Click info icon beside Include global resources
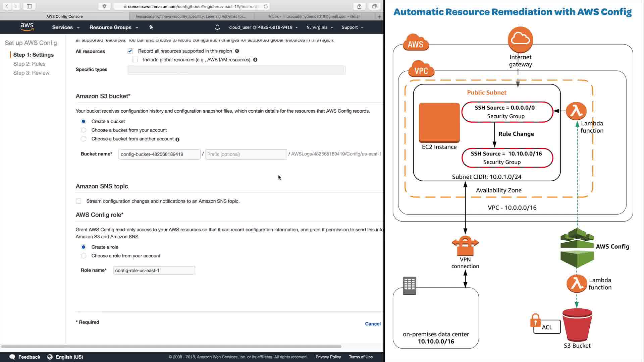 [255, 60]
